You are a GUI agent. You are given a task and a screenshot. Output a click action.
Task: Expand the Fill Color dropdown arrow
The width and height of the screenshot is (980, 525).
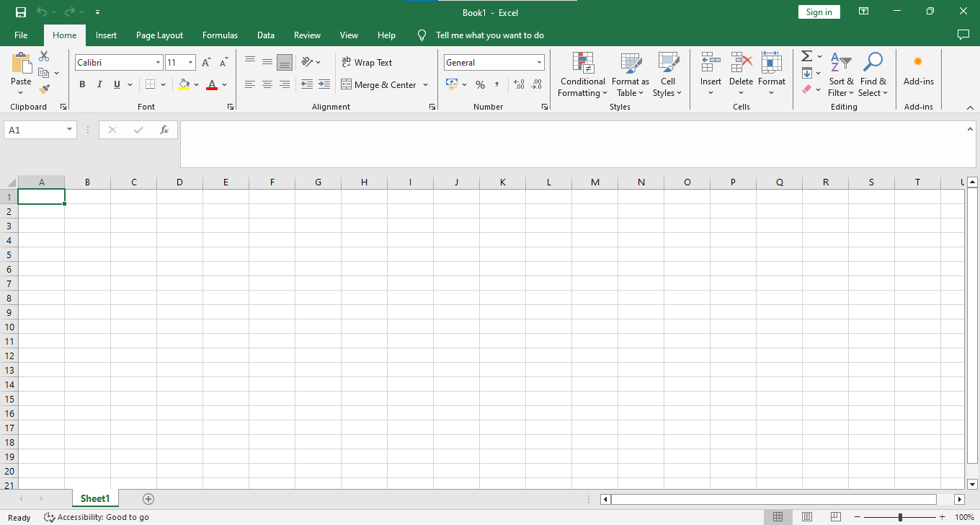pyautogui.click(x=197, y=84)
